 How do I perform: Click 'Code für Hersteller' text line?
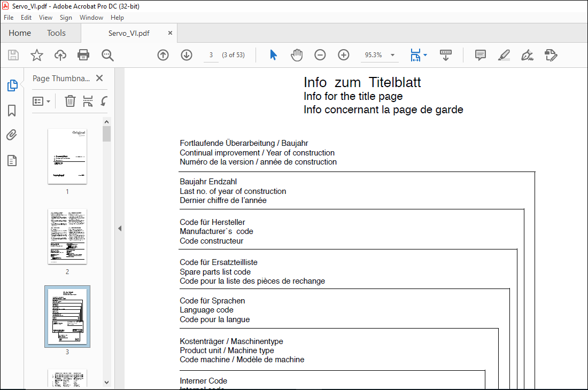(x=212, y=222)
